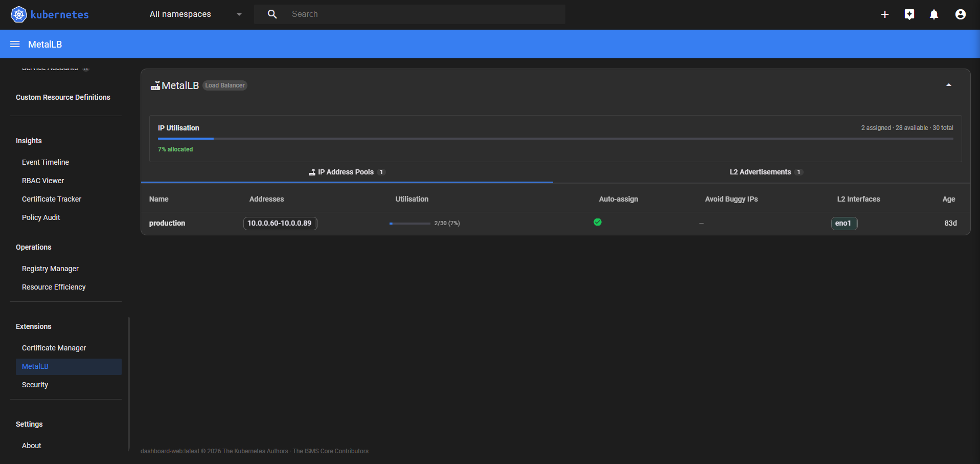Click the eno1 interface chip
This screenshot has width=980, height=464.
point(844,223)
